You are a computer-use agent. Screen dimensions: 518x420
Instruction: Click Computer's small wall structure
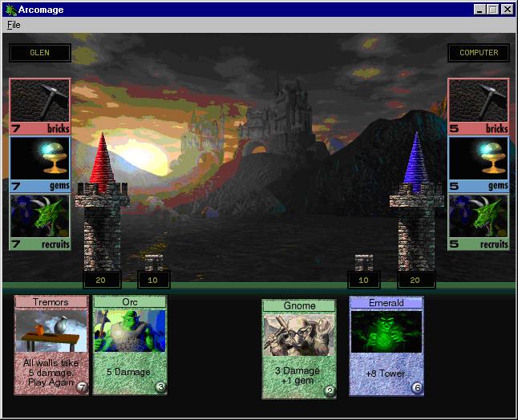(364, 263)
